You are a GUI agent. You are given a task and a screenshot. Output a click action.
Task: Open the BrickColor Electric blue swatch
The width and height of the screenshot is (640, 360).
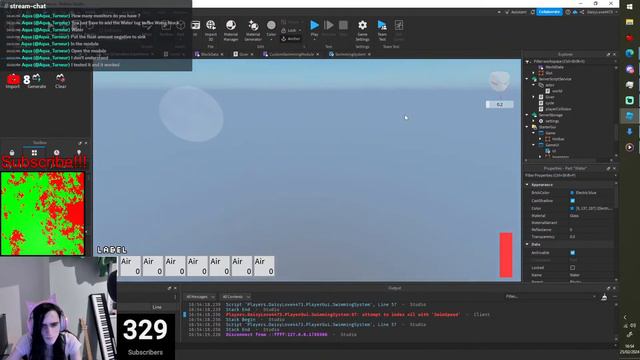572,193
